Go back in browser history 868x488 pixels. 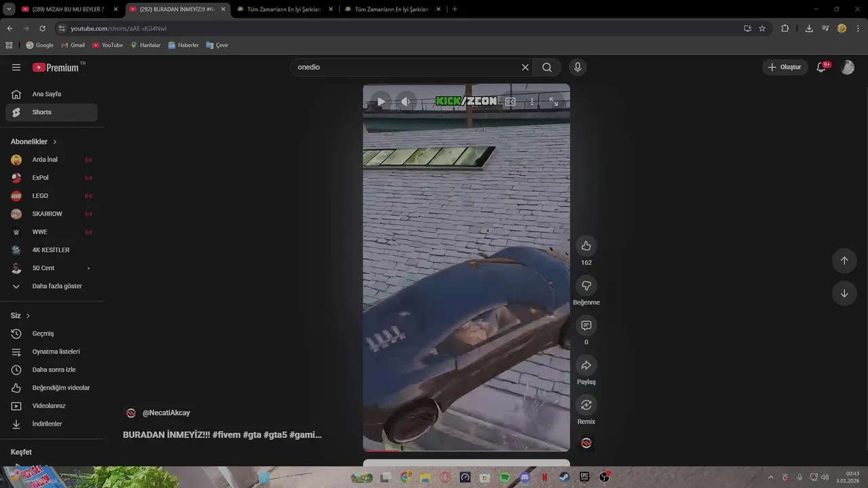coord(9,28)
